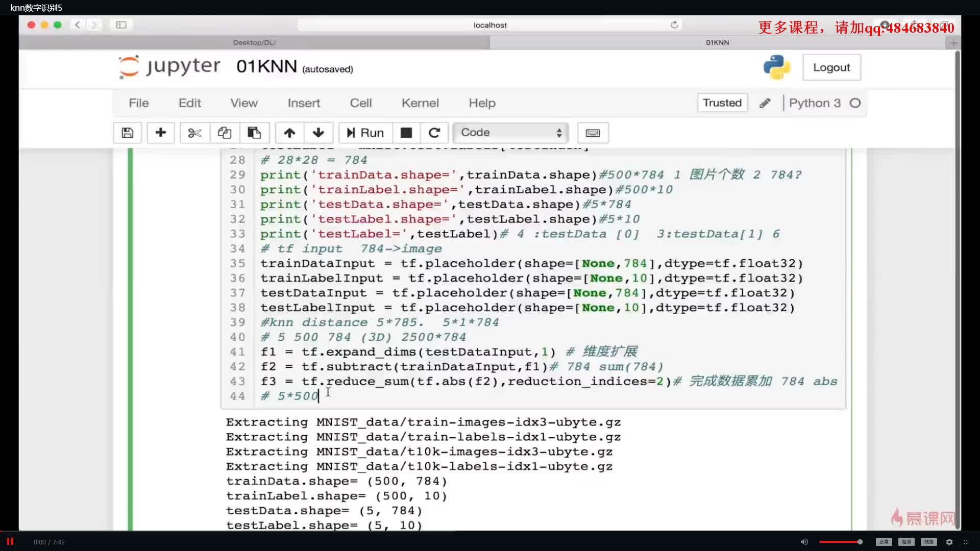Go to Jupyter home via the logo
Viewport: 980px width, 551px height.
[169, 67]
